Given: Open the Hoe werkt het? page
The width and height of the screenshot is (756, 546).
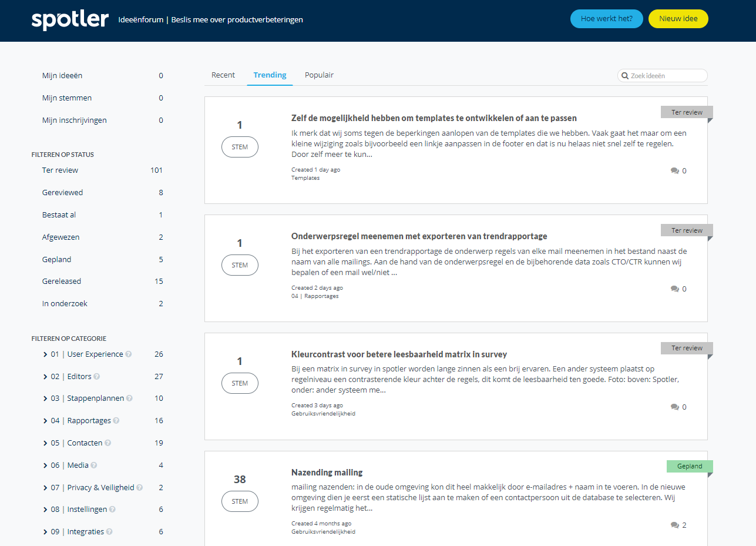Looking at the screenshot, I should click(606, 19).
